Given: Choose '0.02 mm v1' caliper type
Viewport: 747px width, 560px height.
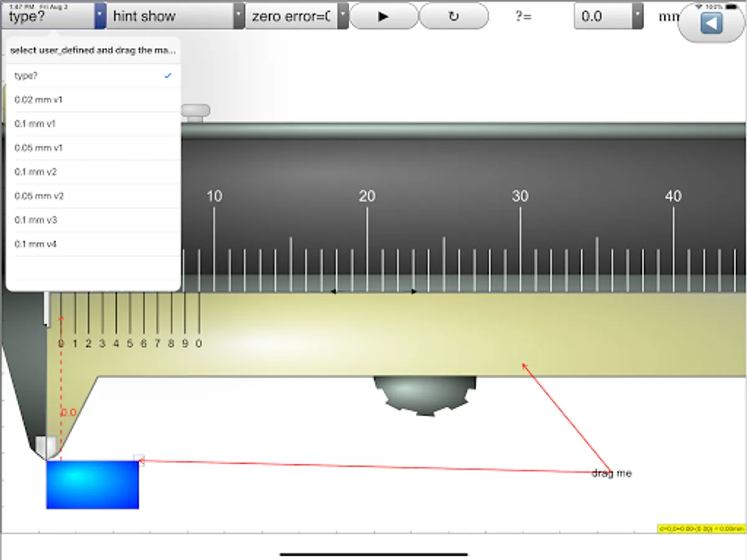Looking at the screenshot, I should [x=93, y=100].
